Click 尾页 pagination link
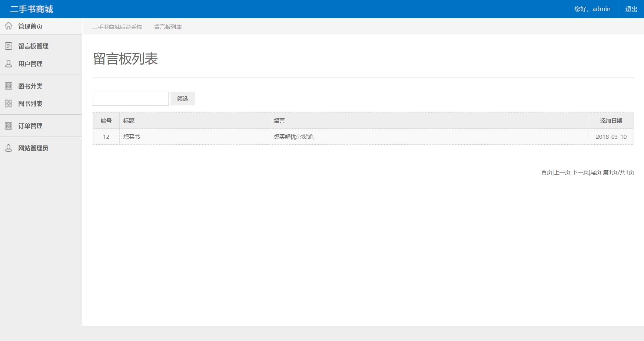The width and height of the screenshot is (644, 341). tap(595, 172)
